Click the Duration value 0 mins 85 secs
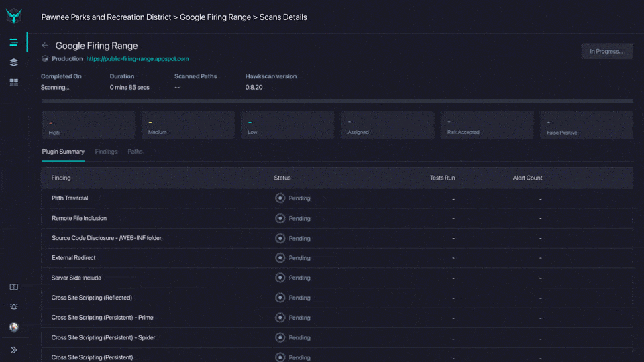The image size is (644, 362). (129, 87)
